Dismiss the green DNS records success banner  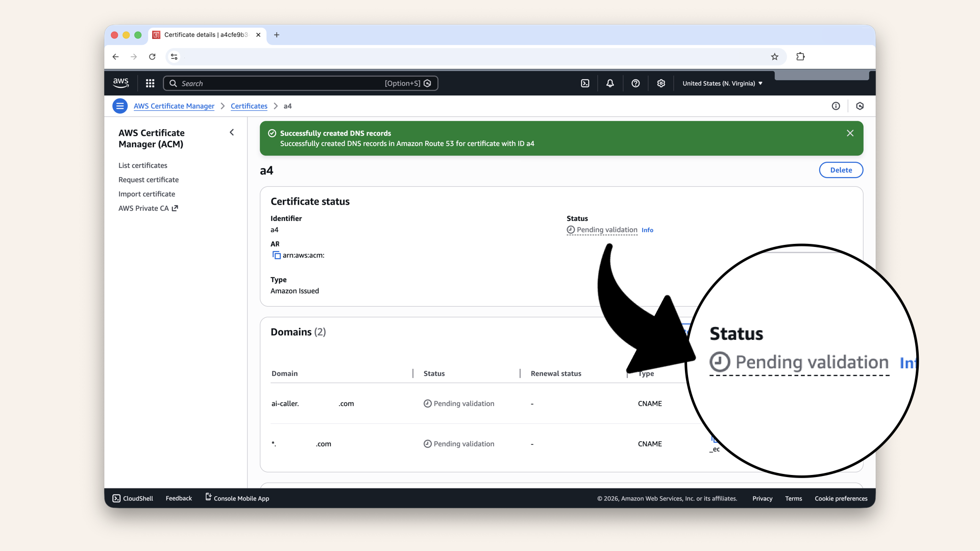(x=850, y=133)
